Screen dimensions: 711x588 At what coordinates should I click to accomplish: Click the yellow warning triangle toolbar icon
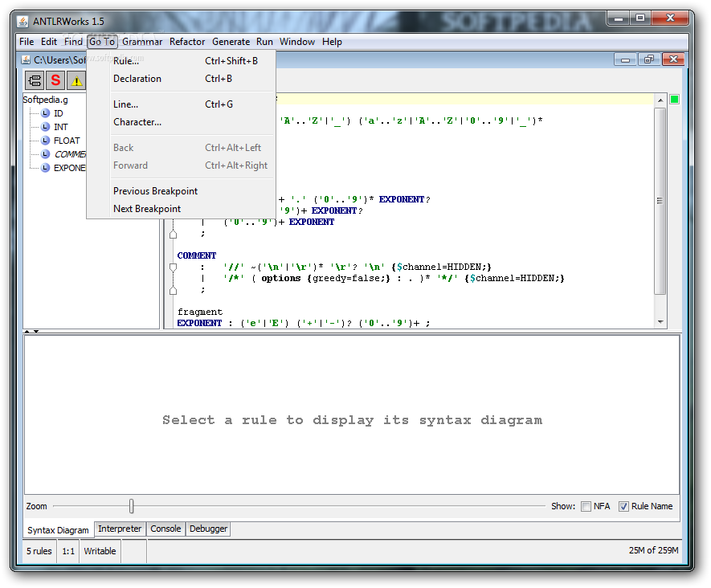click(76, 80)
